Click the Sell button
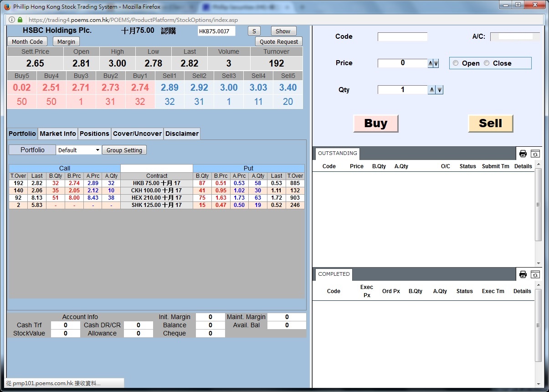The width and height of the screenshot is (549, 392). [491, 124]
